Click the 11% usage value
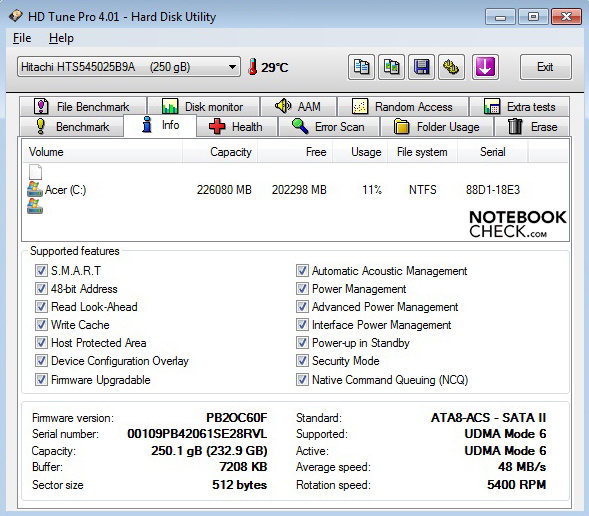 pyautogui.click(x=372, y=190)
